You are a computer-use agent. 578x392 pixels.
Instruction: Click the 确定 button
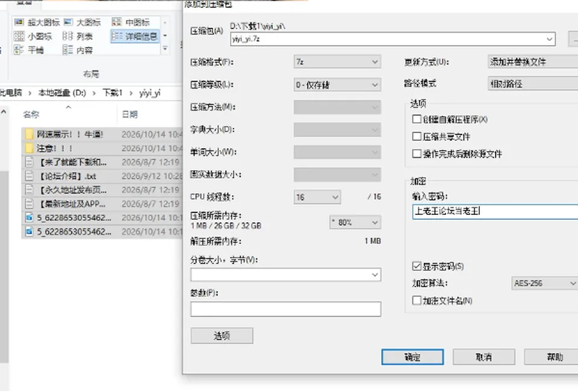[x=412, y=357]
